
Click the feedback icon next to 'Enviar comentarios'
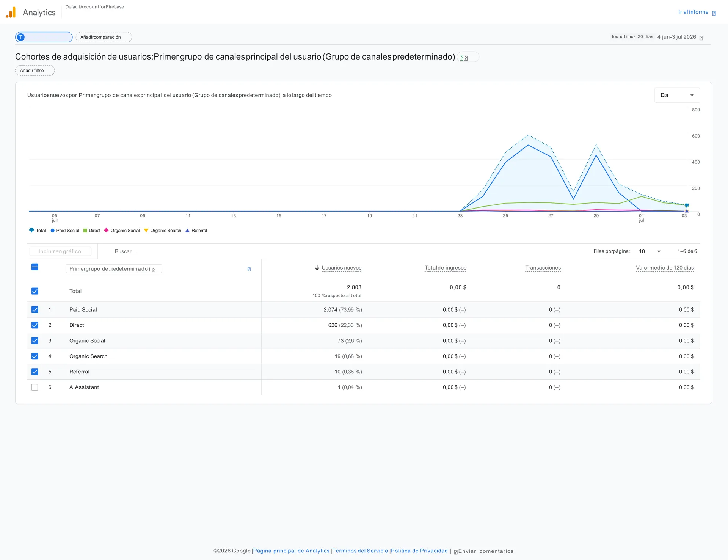(x=456, y=552)
